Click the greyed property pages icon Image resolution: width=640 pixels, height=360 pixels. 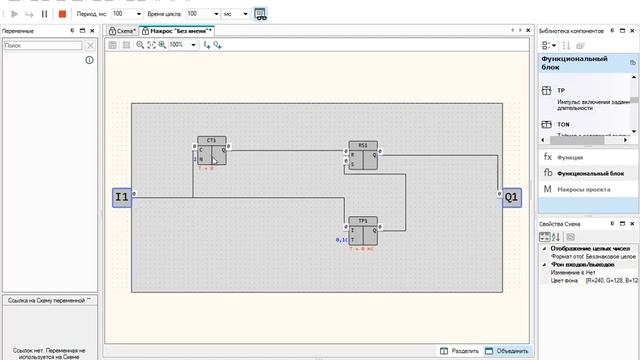coord(571,237)
